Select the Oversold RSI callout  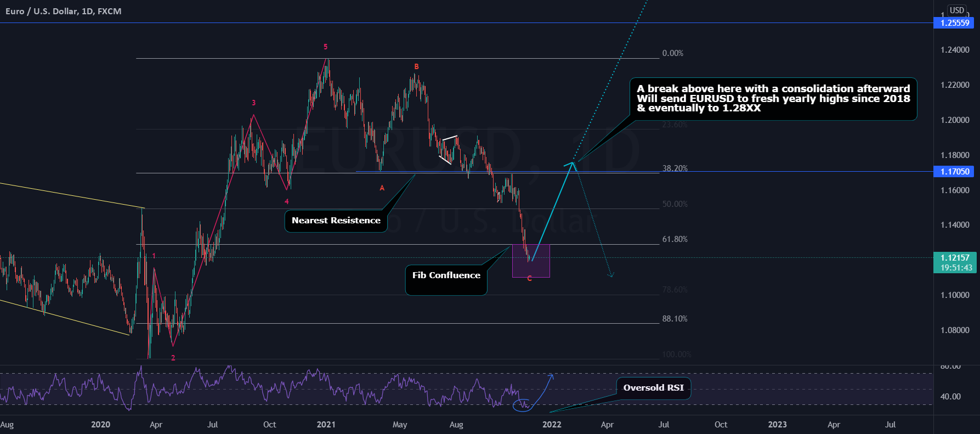pos(653,388)
